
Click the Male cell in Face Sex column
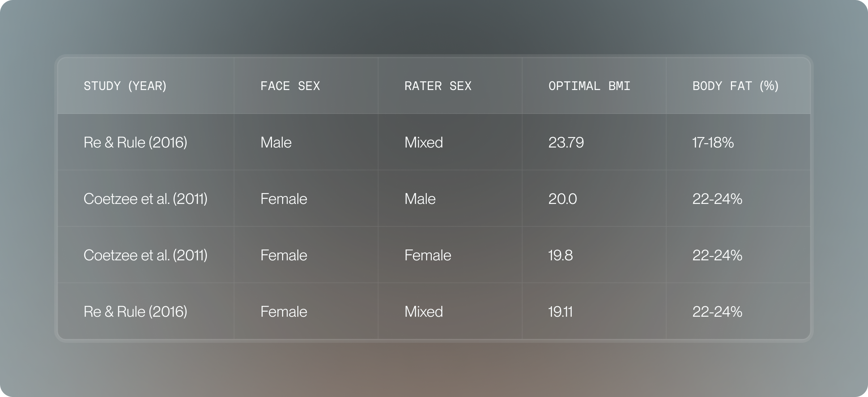[276, 142]
